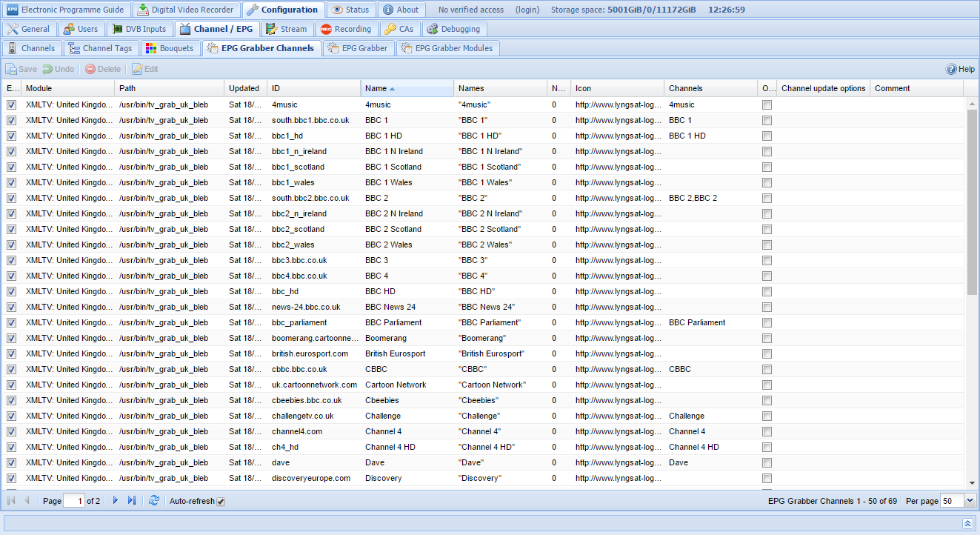Viewport: 980px width, 535px height.
Task: Open the Debugging tab
Action: (x=453, y=29)
